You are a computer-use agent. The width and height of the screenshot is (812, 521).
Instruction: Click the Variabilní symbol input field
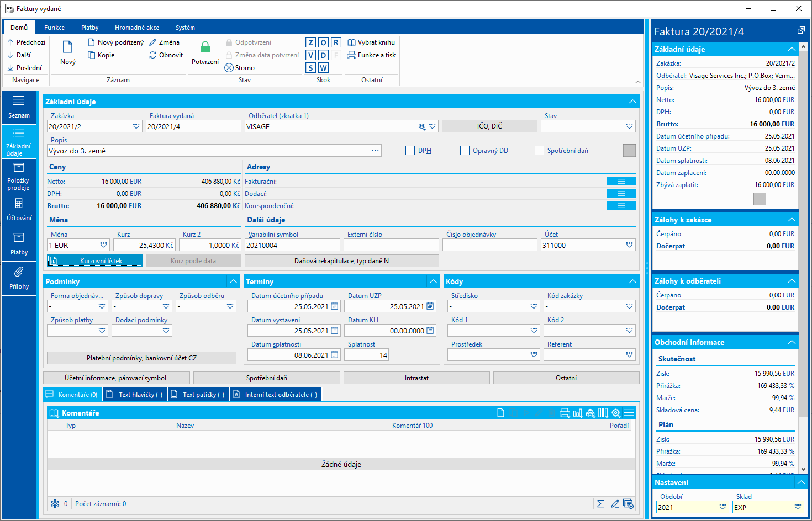coord(292,245)
